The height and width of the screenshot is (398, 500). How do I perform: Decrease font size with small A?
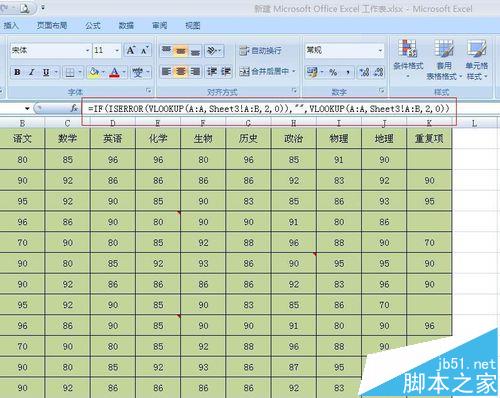pyautogui.click(x=144, y=51)
